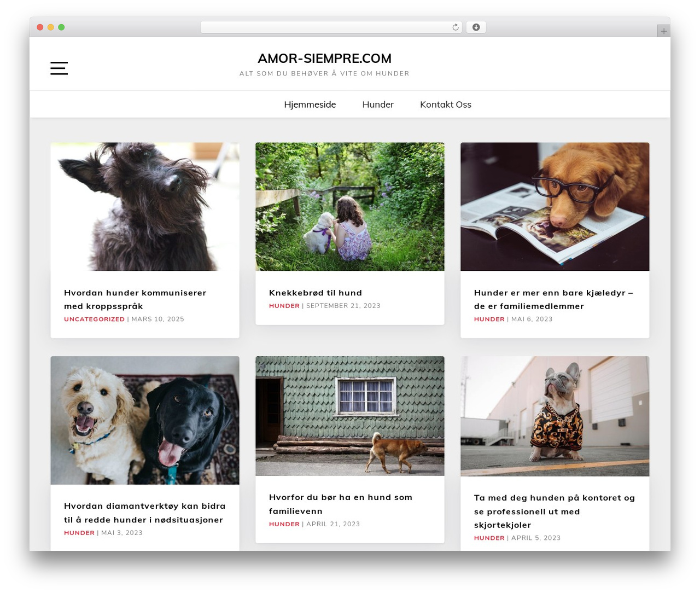This screenshot has height=593, width=700.
Task: Add a new browser tab
Action: (x=663, y=31)
